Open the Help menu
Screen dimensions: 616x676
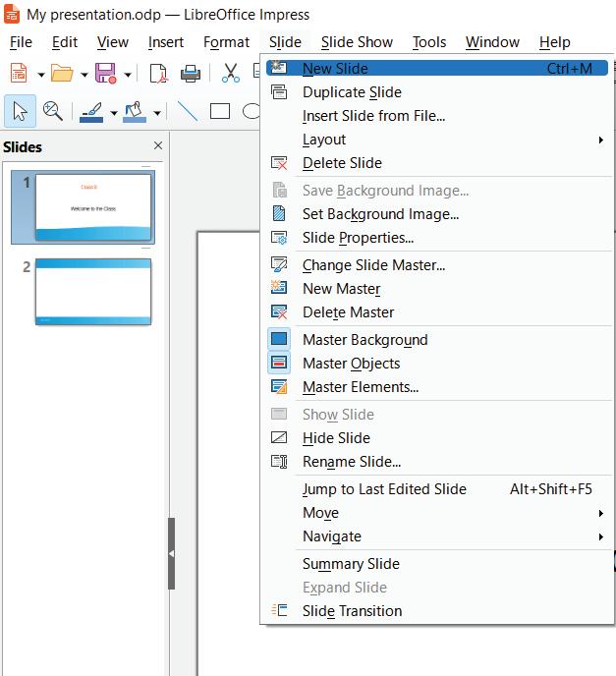point(554,42)
